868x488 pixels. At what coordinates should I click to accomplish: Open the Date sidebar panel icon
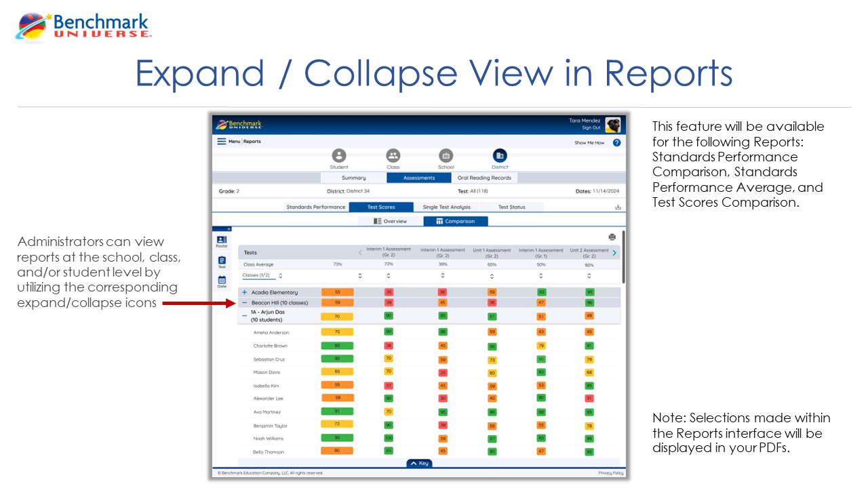tap(222, 282)
